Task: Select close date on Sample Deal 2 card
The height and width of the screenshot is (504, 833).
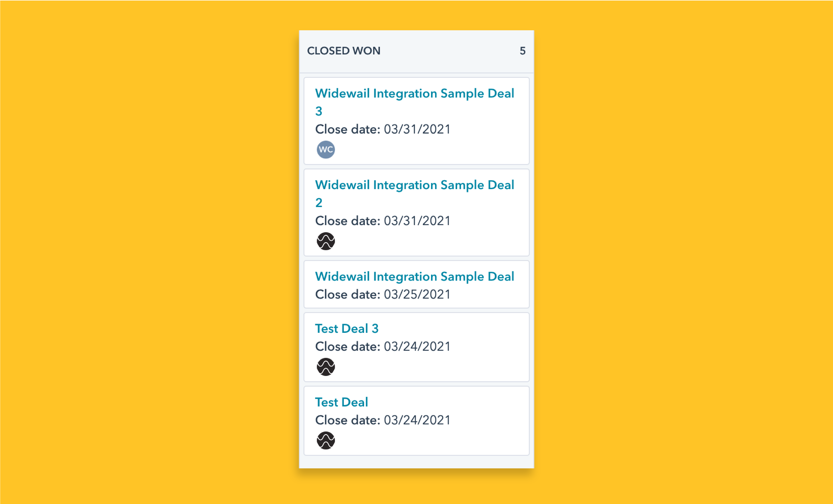Action: pos(383,221)
